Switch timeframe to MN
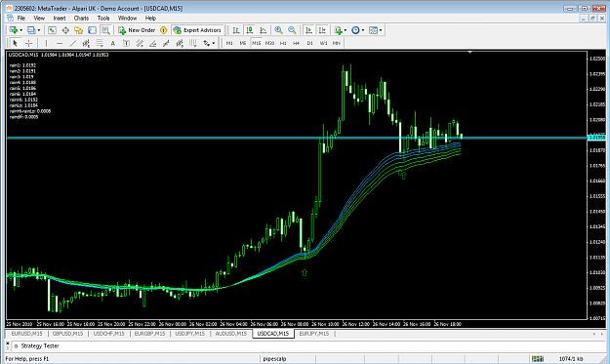Image resolution: width=610 pixels, height=364 pixels. tap(337, 43)
